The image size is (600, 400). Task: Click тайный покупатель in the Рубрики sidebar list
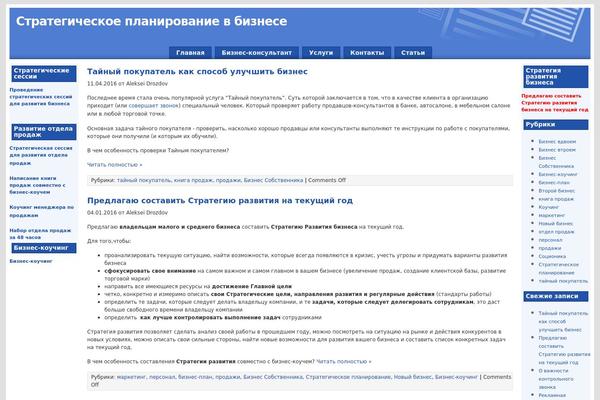pyautogui.click(x=563, y=281)
